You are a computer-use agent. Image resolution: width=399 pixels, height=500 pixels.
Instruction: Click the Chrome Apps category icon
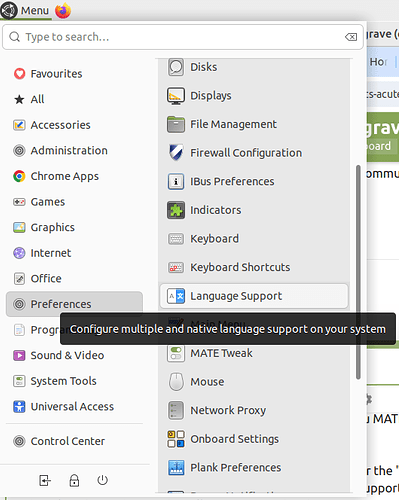click(x=19, y=176)
